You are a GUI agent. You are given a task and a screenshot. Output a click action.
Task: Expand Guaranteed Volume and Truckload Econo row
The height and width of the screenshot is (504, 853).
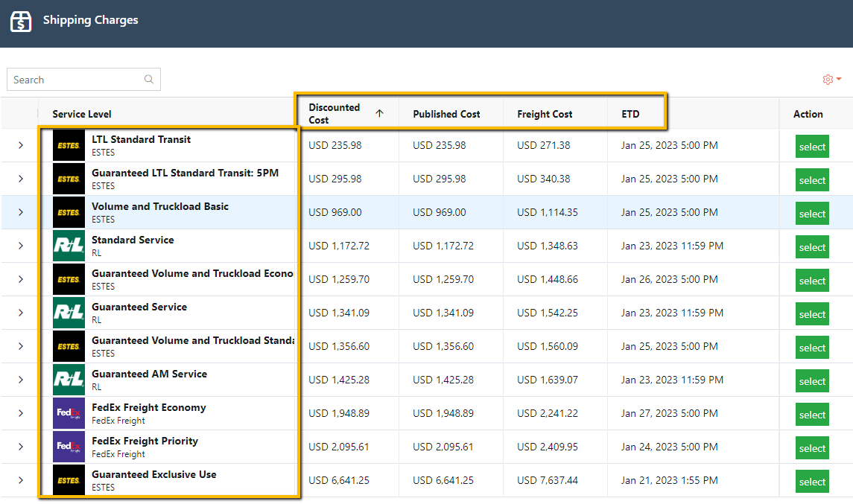[21, 279]
